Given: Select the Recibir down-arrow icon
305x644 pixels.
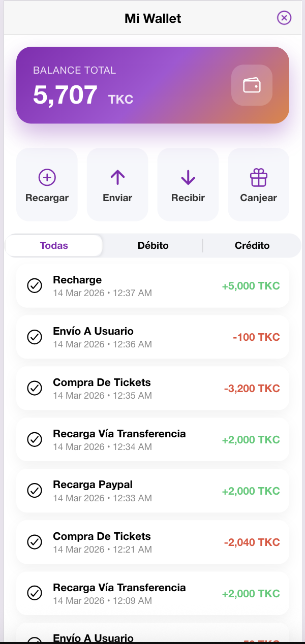Looking at the screenshot, I should pos(188,177).
